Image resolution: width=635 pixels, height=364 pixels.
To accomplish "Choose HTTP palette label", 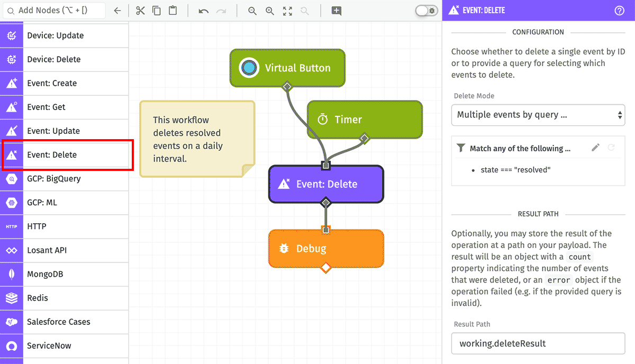I will point(37,226).
